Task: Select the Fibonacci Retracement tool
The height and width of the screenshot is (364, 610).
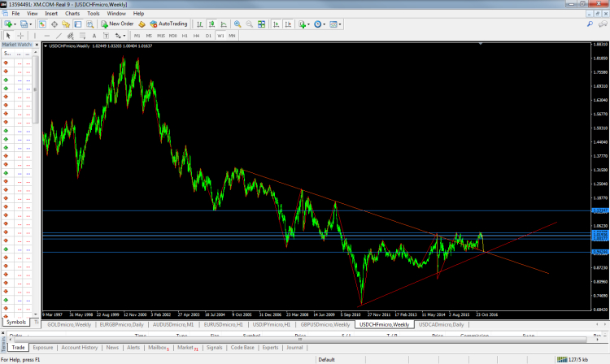Action: 82,36
